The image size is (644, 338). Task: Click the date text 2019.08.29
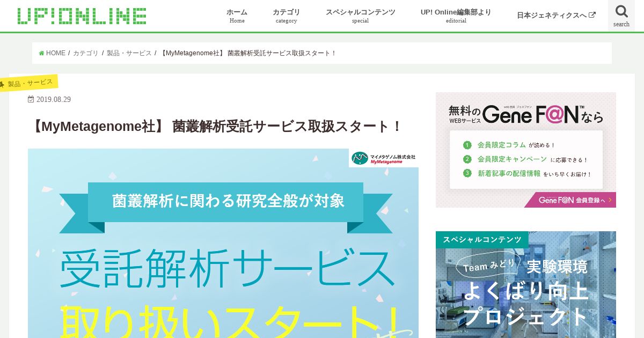click(x=54, y=99)
